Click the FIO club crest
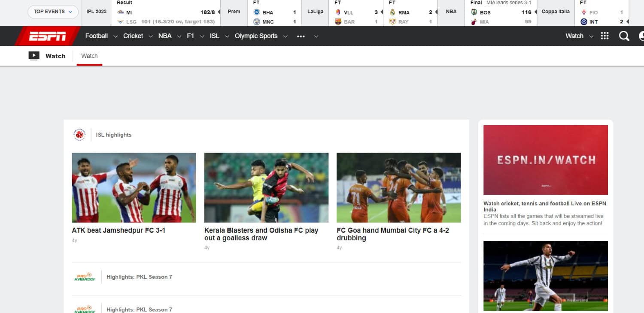 point(584,12)
